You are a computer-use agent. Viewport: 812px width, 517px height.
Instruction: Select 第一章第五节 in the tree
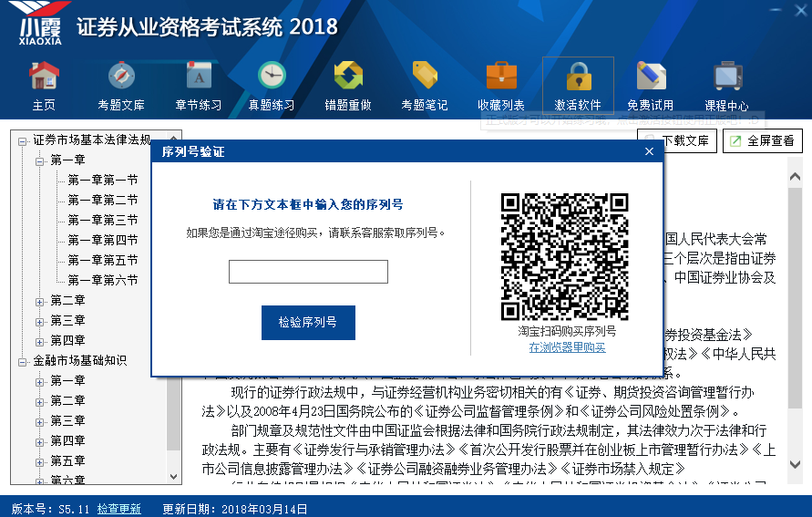pyautogui.click(x=103, y=260)
